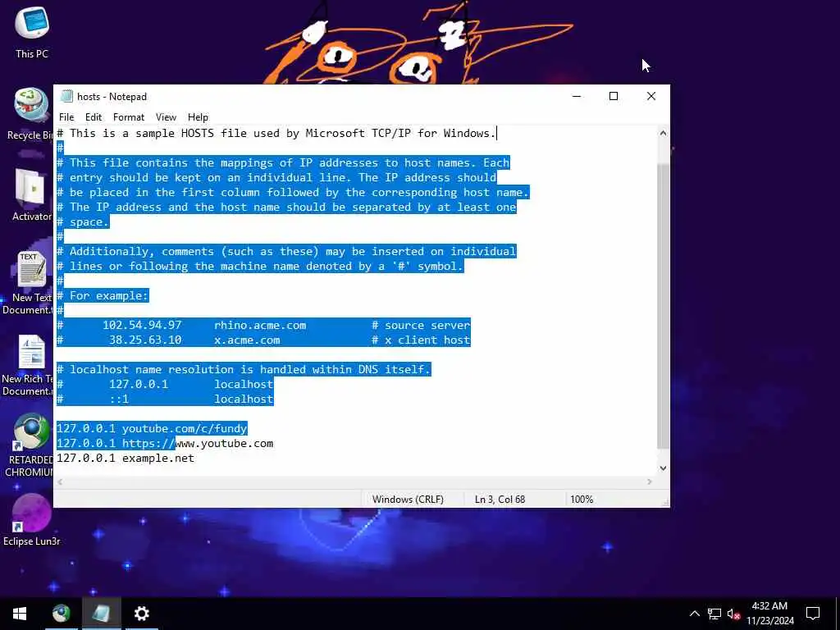Minimize the Notepad window
The width and height of the screenshot is (840, 630).
click(x=577, y=97)
